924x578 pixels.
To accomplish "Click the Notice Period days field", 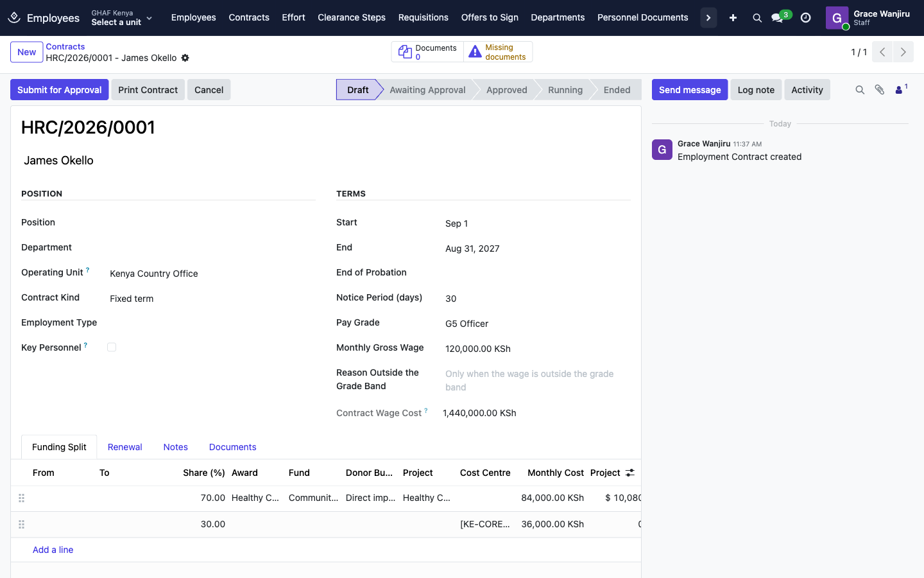I will point(538,299).
